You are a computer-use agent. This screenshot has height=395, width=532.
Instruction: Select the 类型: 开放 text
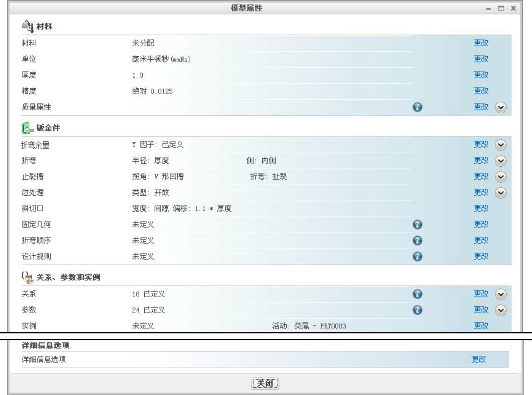pos(150,193)
